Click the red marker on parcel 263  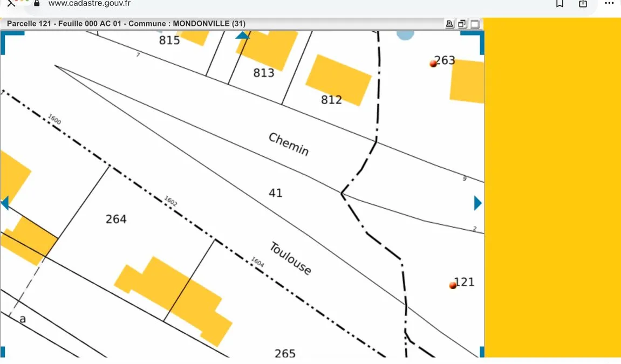coord(433,64)
